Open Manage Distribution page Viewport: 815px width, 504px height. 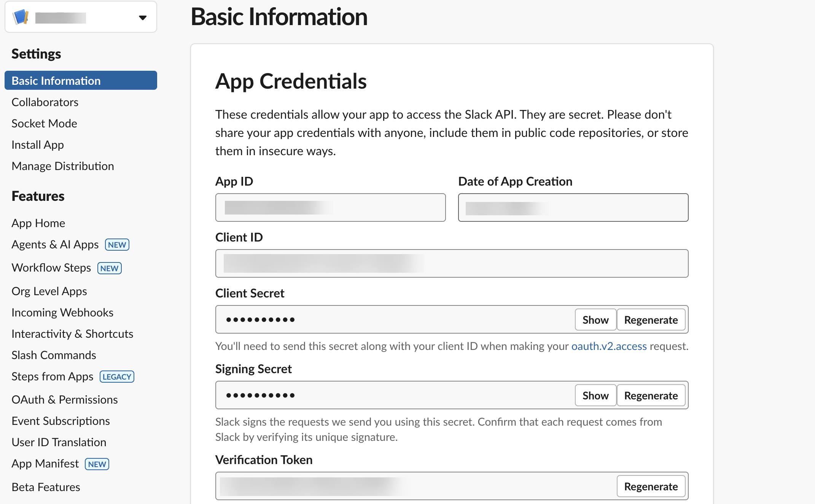63,166
